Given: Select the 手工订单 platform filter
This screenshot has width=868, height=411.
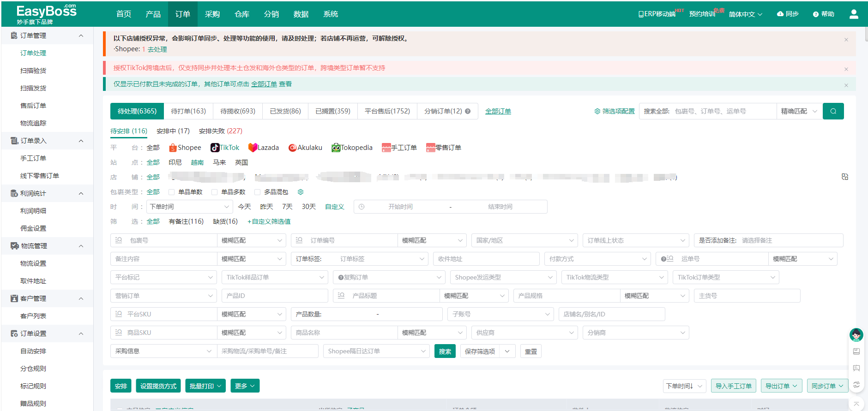Looking at the screenshot, I should click(399, 148).
